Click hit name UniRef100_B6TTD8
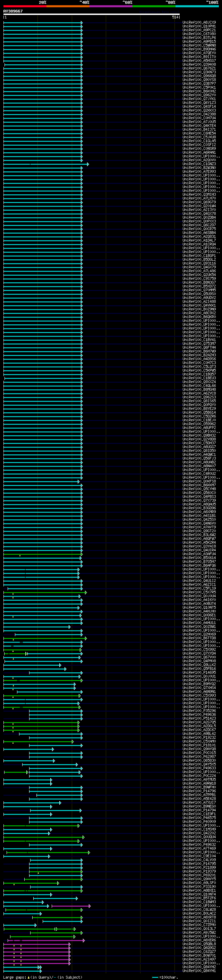This screenshot has height=980, width=222. 199,638
